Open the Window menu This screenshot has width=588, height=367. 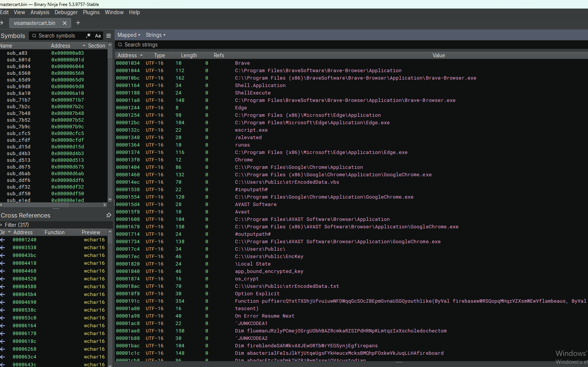114,12
